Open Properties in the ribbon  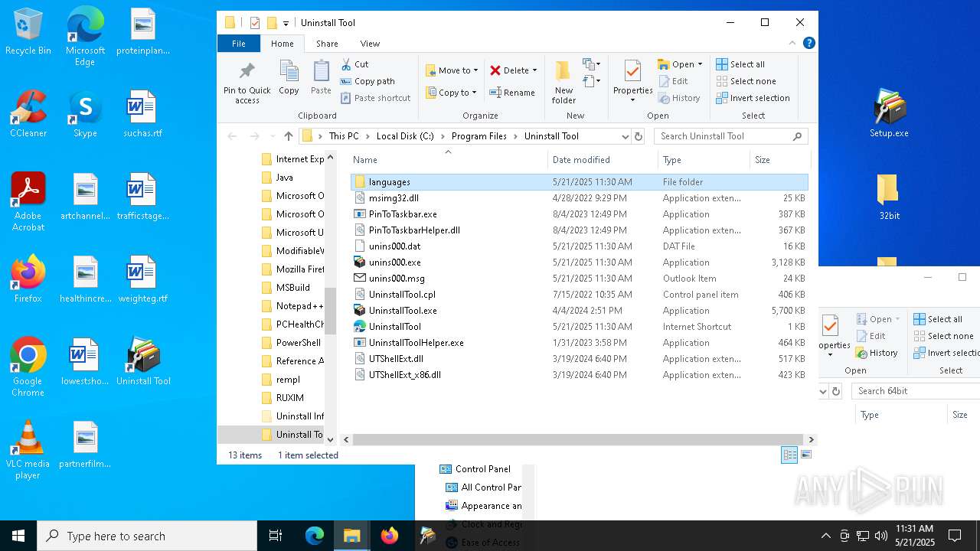click(632, 80)
